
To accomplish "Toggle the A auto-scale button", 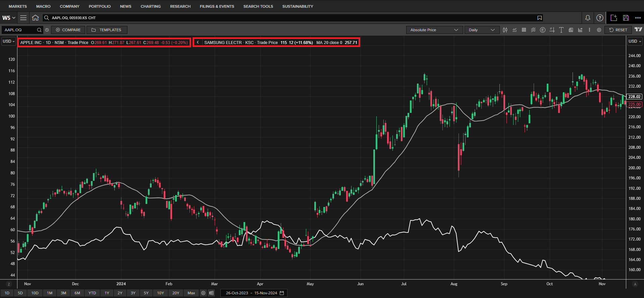I will tap(635, 284).
